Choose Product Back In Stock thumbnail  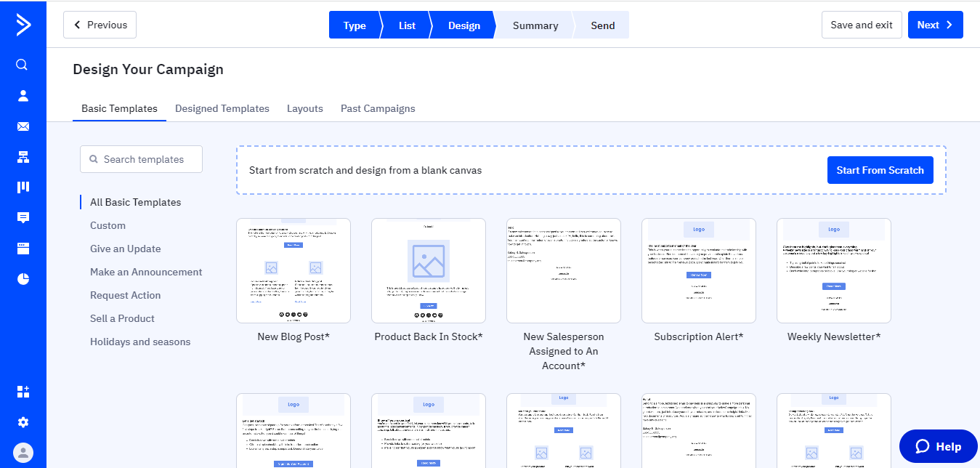429,270
